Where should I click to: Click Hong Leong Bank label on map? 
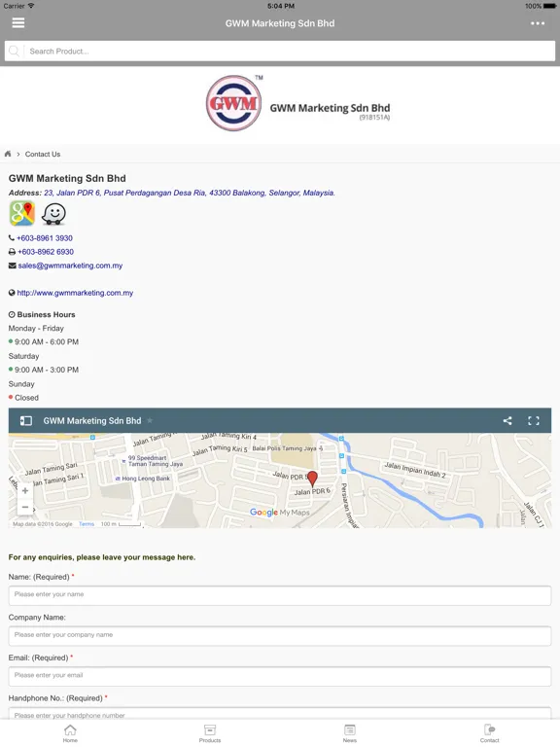143,479
